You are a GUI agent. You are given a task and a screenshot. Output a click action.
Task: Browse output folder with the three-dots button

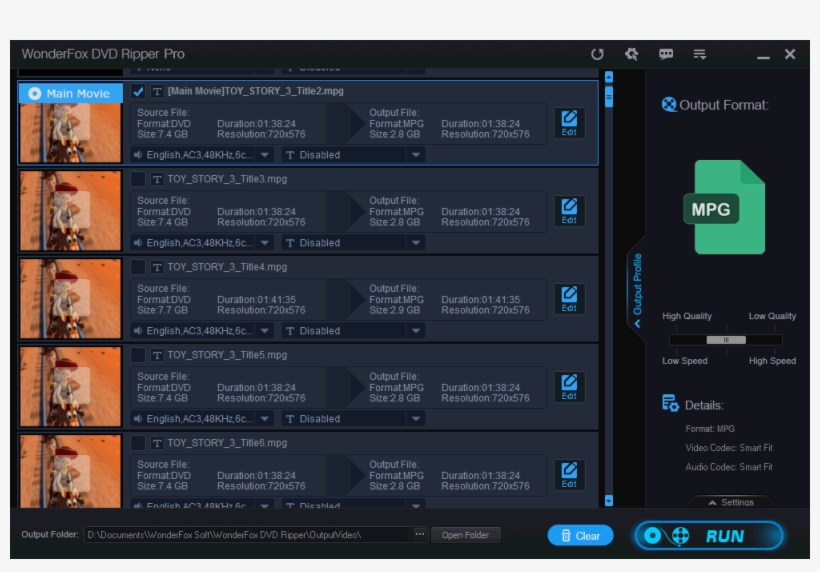pos(419,534)
